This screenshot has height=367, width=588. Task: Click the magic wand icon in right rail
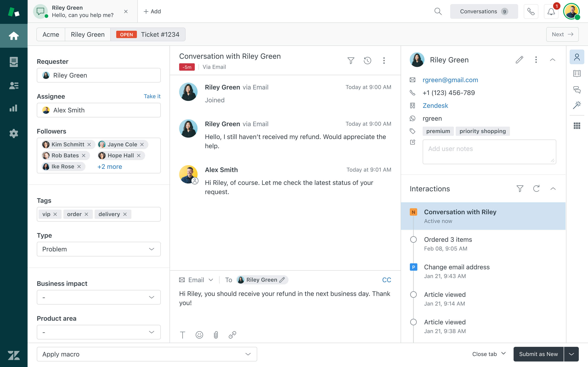coord(577,105)
